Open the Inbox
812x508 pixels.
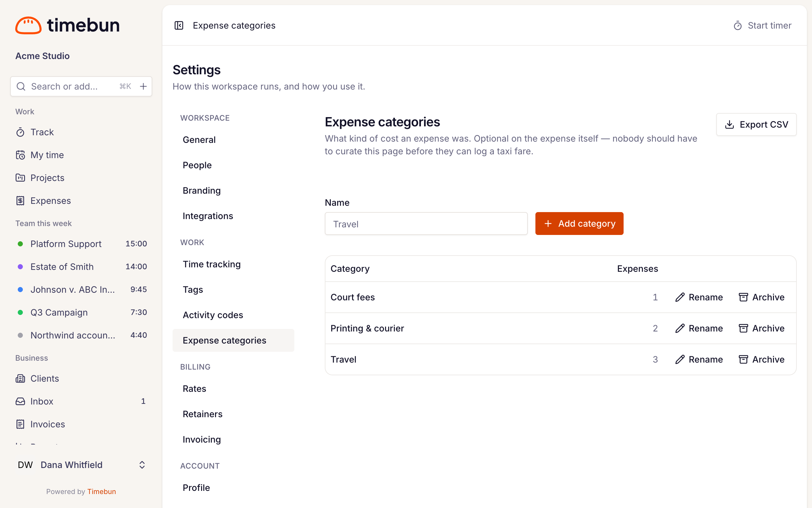coord(81,401)
